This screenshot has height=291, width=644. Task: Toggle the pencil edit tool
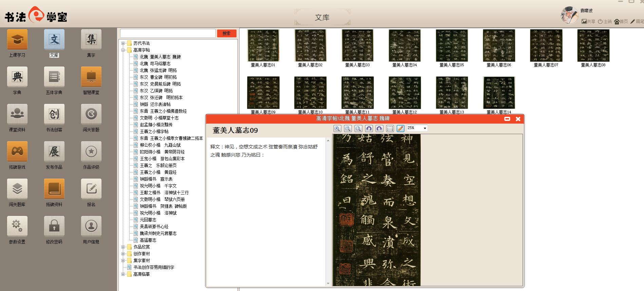click(x=400, y=128)
